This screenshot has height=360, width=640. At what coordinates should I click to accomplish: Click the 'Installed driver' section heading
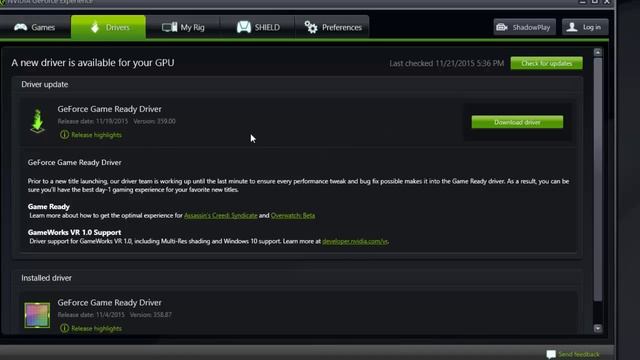coord(47,278)
